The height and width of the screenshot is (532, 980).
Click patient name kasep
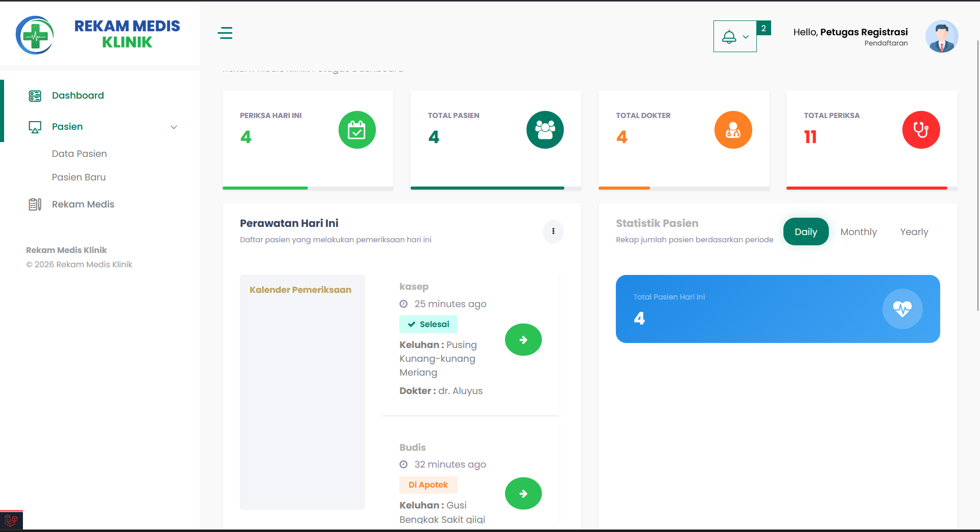pyautogui.click(x=414, y=287)
